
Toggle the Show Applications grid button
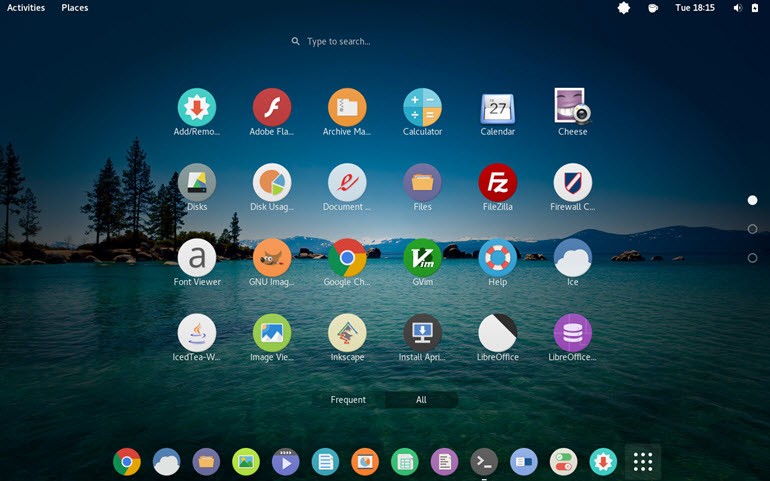(643, 462)
